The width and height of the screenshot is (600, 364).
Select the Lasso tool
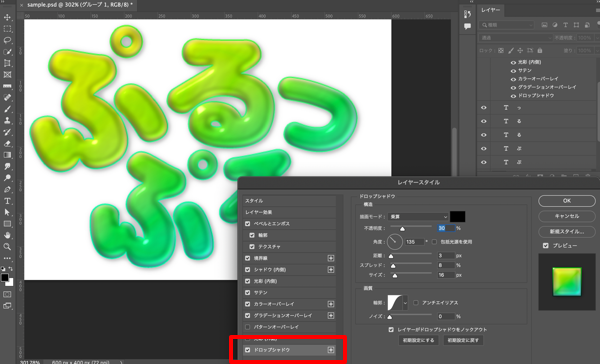[7, 40]
